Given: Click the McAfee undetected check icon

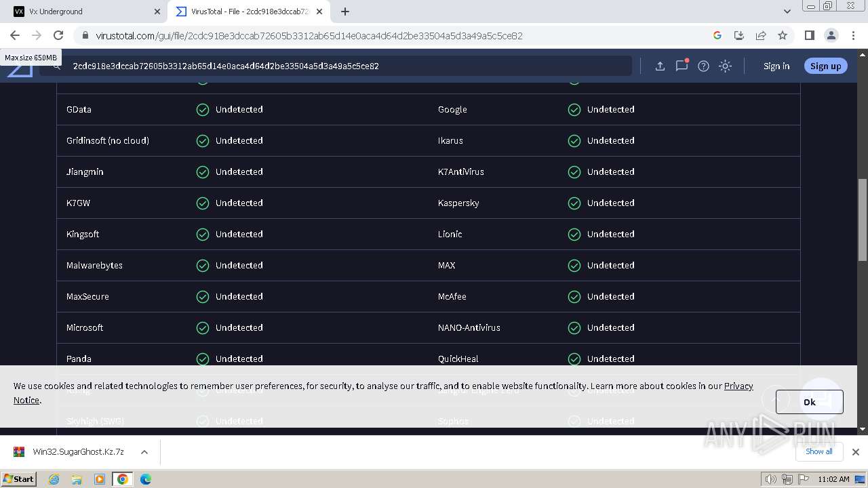Looking at the screenshot, I should point(574,296).
